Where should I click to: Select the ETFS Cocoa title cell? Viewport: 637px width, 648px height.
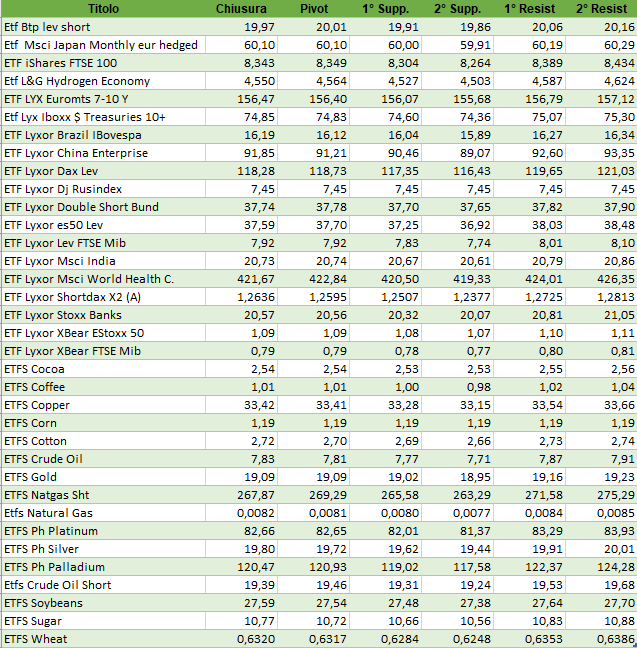tap(103, 369)
